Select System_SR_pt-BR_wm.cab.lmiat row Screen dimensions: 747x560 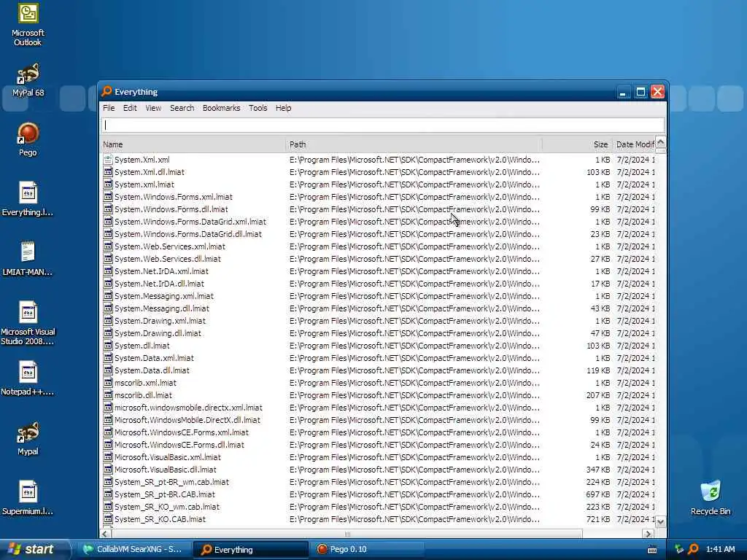[379, 482]
